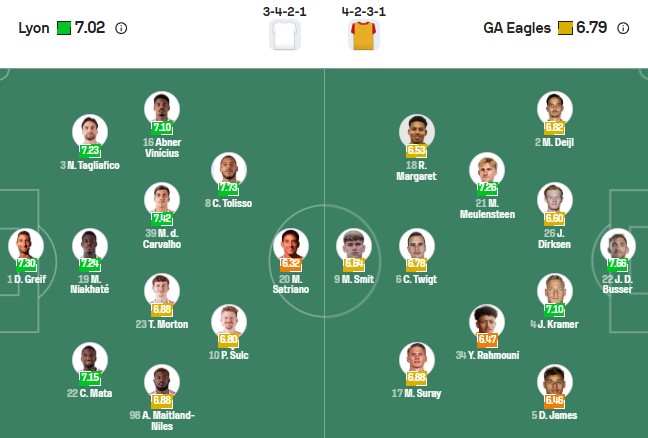Open Abner Vinícius player photo

(x=161, y=109)
